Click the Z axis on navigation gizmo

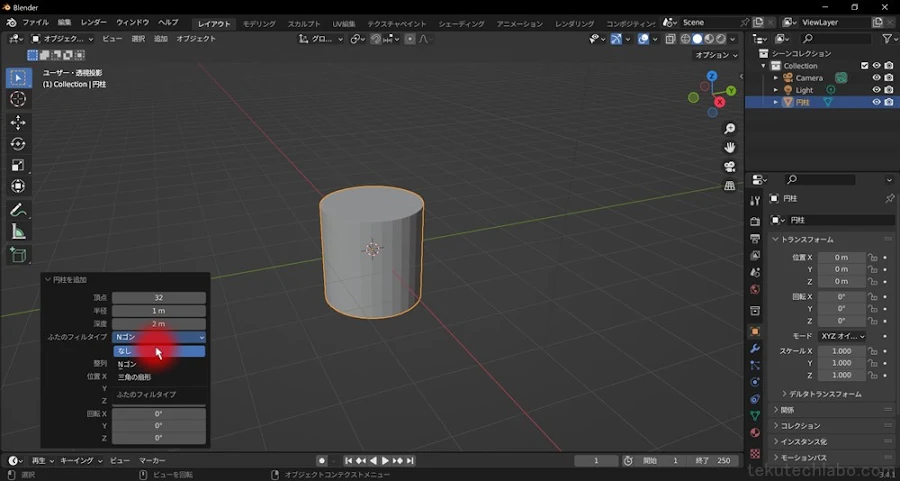tap(712, 76)
